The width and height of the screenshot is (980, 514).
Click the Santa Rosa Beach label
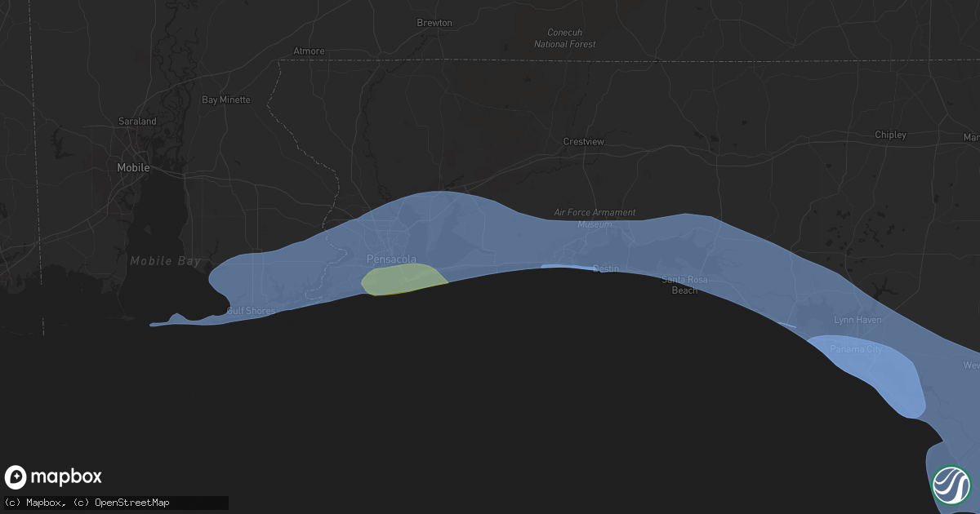[684, 285]
